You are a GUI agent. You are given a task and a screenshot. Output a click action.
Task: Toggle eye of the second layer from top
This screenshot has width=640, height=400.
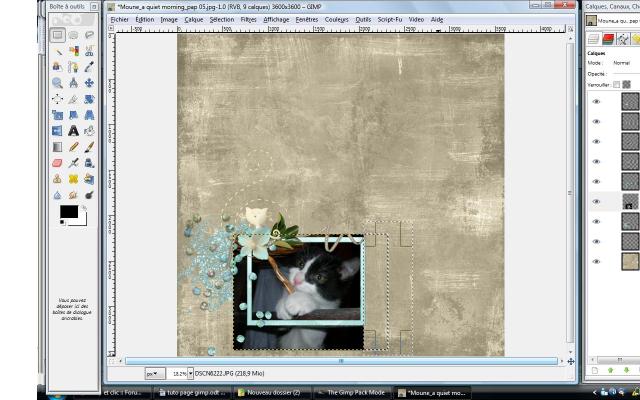click(x=596, y=122)
